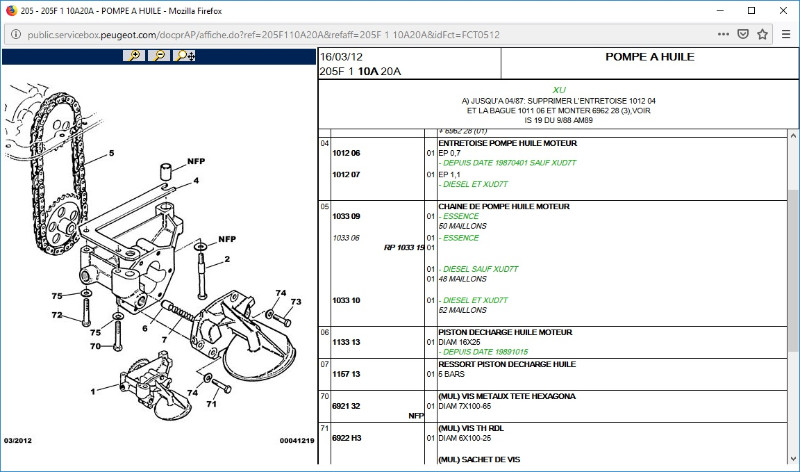The height and width of the screenshot is (472, 800).
Task: Click green note DEPUIS DATE 19870401 SAUF XUD7T
Action: click(x=507, y=163)
